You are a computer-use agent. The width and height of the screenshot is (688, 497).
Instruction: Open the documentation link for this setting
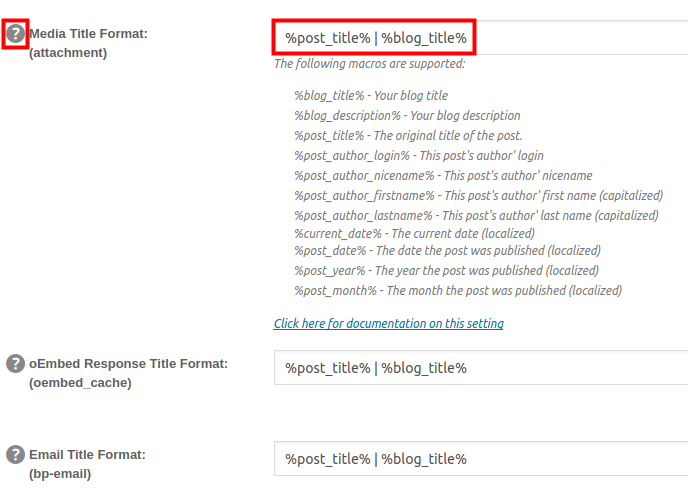pos(389,324)
